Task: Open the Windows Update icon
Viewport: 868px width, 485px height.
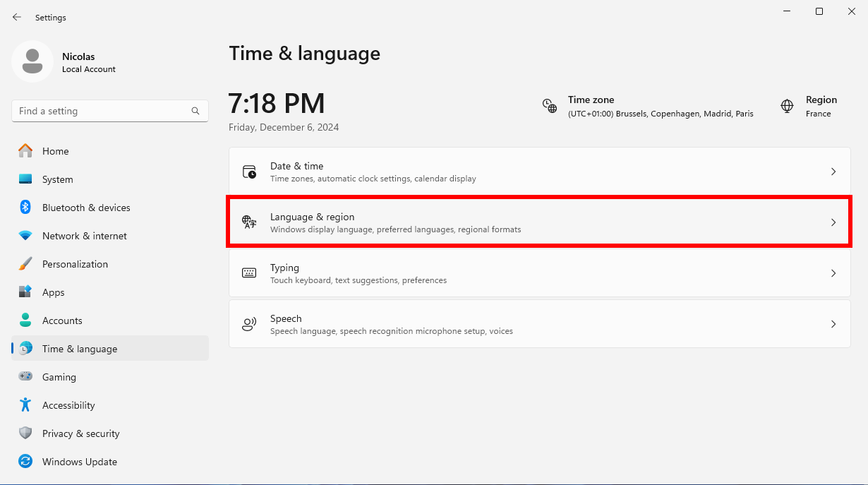Action: [25, 462]
